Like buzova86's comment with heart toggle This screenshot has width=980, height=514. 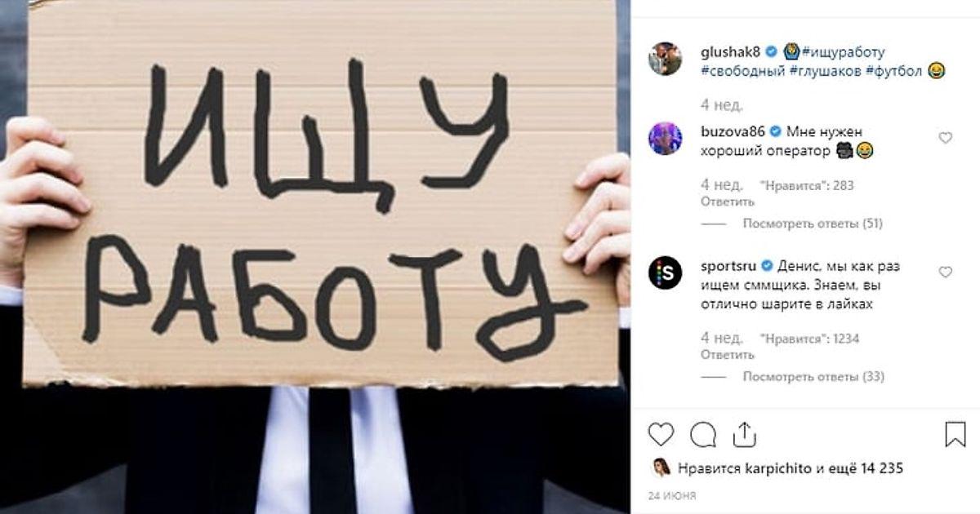(945, 138)
